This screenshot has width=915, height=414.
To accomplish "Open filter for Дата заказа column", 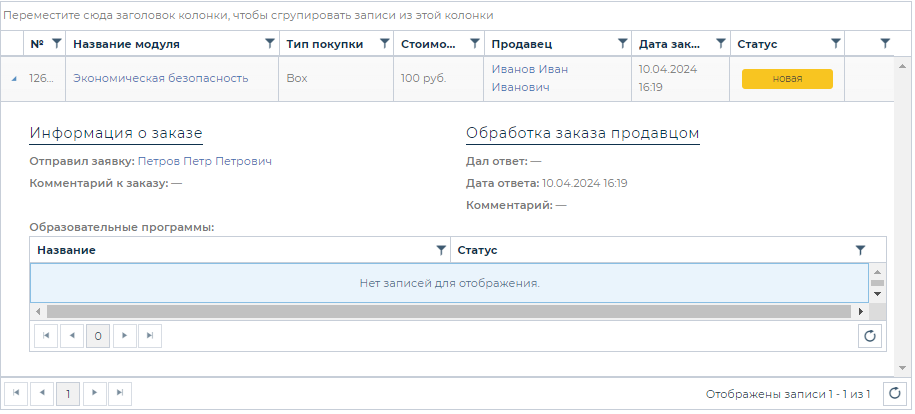I will 720,44.
